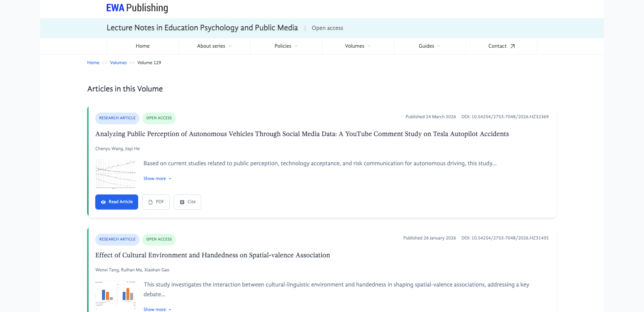
Task: Open the About series menu
Action: point(214,46)
